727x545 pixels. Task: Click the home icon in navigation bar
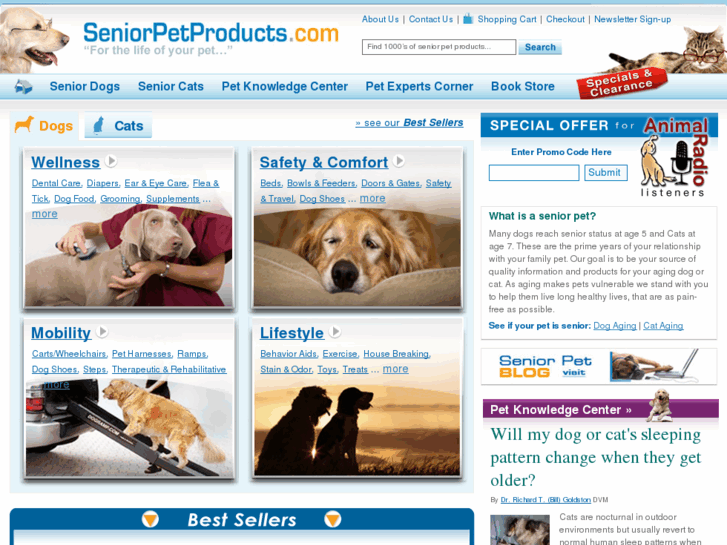point(23,86)
